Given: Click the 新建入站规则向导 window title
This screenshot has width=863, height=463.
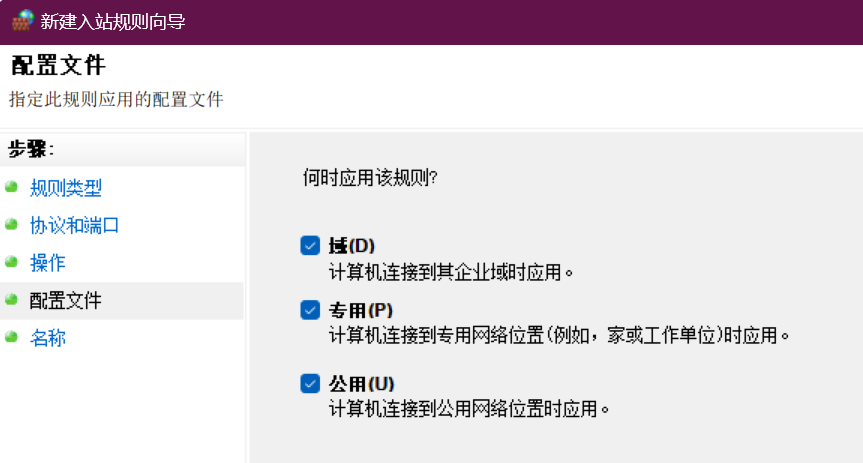Looking at the screenshot, I should (x=113, y=21).
